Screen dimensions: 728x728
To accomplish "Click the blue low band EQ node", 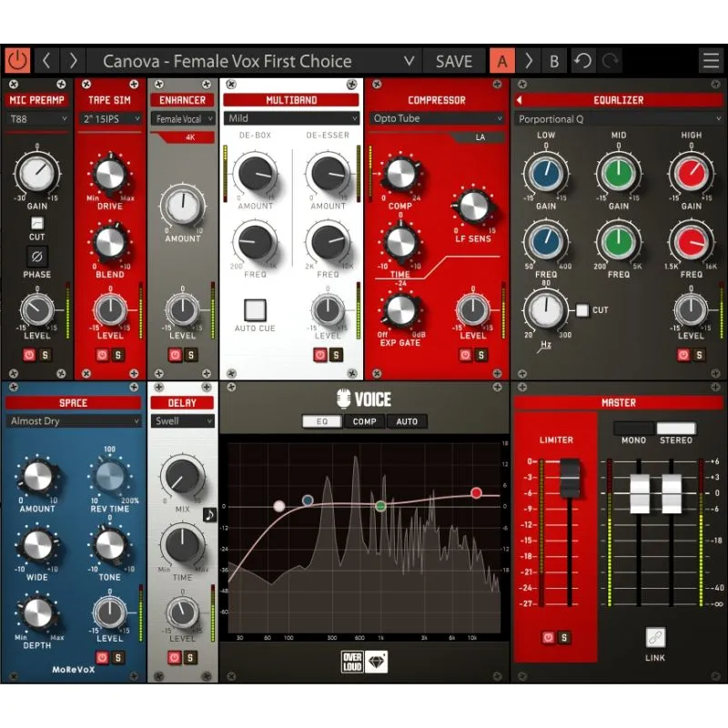I will [308, 500].
